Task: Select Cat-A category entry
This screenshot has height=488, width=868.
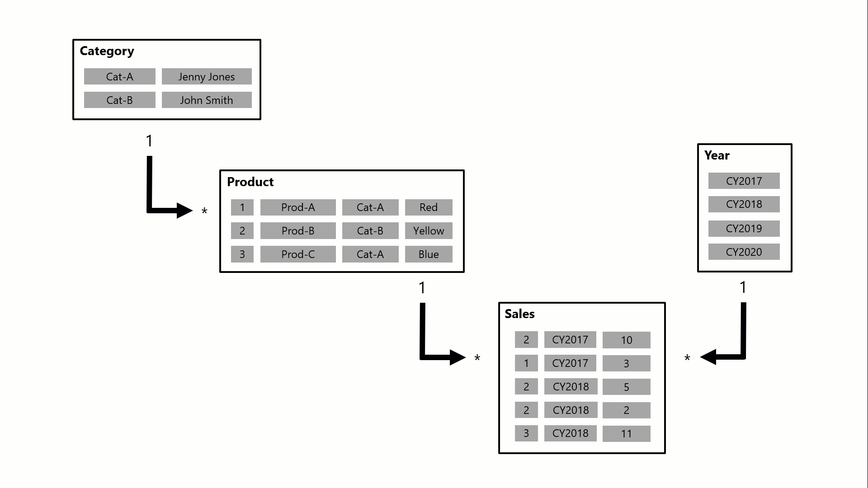Action: point(118,76)
